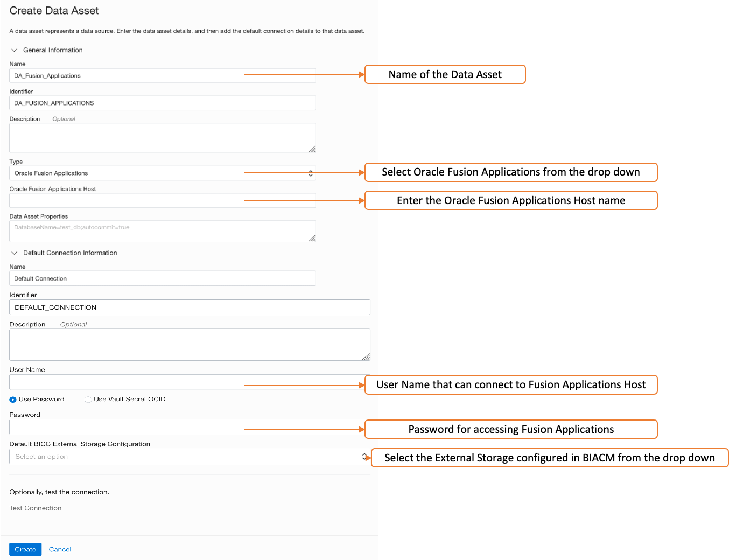Screen dimensions: 729x560
Task: Click the General Information Description text area
Action: (x=163, y=138)
